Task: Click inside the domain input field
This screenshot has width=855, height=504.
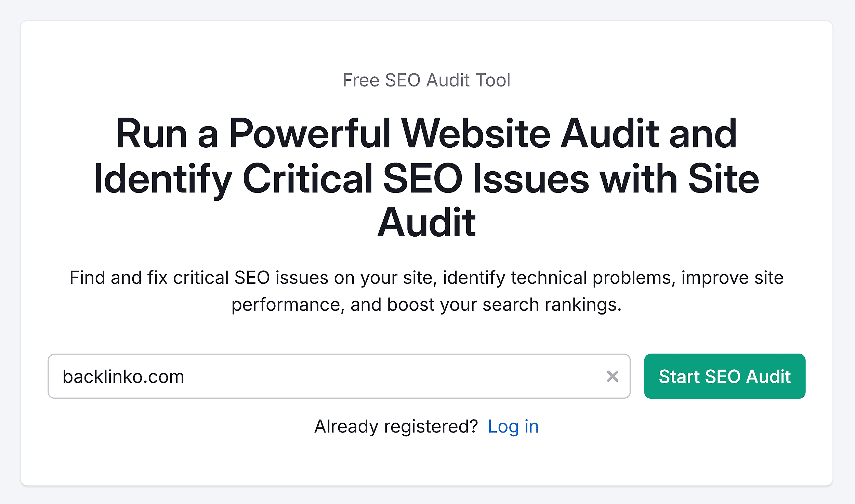Action: click(x=308, y=376)
